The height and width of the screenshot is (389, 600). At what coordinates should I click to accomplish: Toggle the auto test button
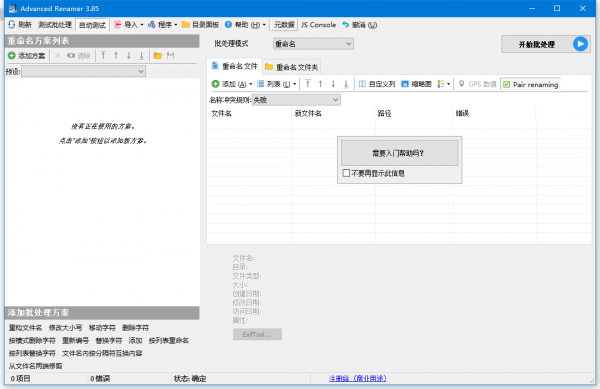pos(92,25)
